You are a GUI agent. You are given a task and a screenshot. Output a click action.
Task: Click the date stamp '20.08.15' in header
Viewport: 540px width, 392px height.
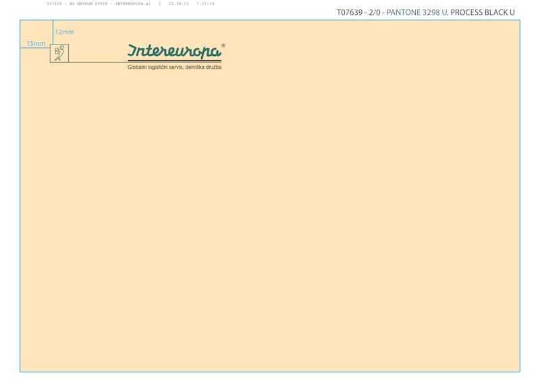178,4
